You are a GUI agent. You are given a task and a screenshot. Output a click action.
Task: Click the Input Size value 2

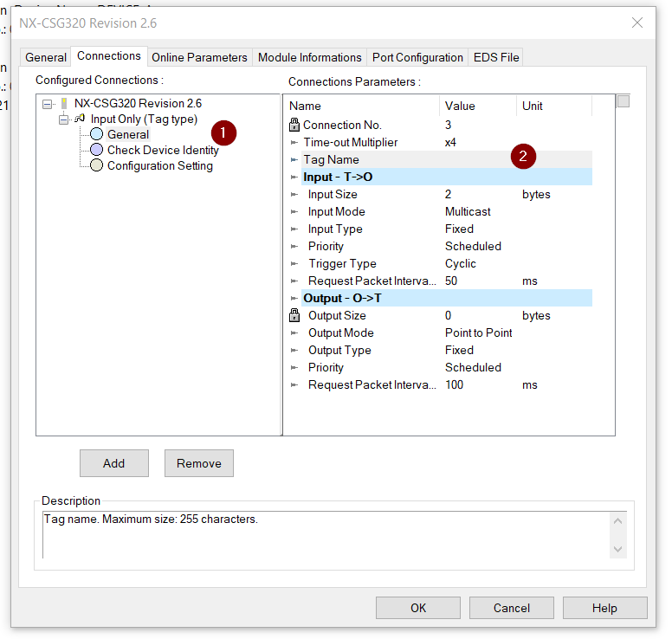pos(448,195)
